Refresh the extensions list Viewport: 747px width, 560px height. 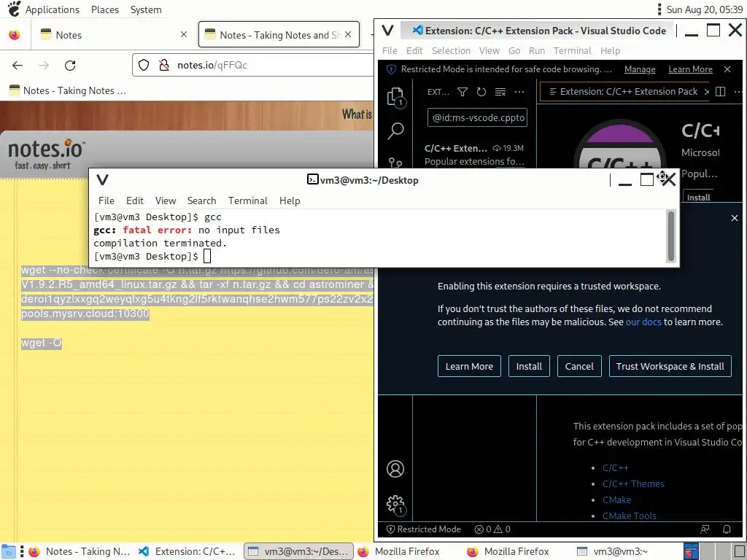pyautogui.click(x=481, y=92)
